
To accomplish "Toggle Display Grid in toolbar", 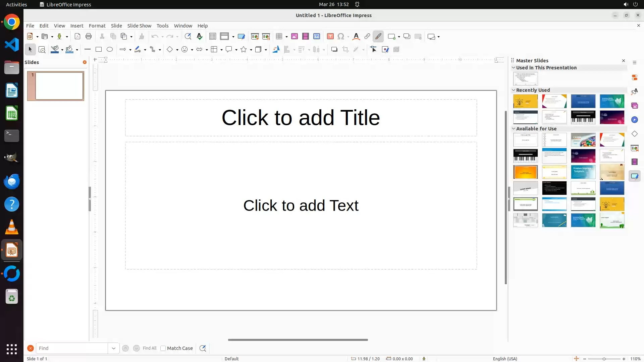I will pyautogui.click(x=213, y=37).
